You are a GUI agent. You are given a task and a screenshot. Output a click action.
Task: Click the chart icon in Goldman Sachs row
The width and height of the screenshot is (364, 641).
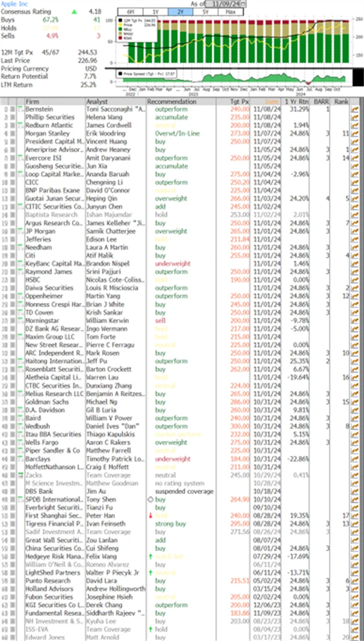(355, 401)
